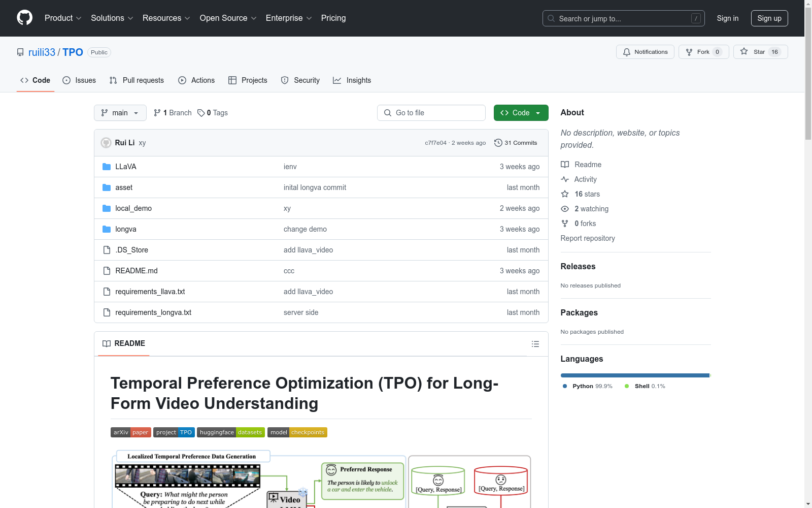Open the Packages section heading
Screen dimensions: 812x508
(x=579, y=313)
